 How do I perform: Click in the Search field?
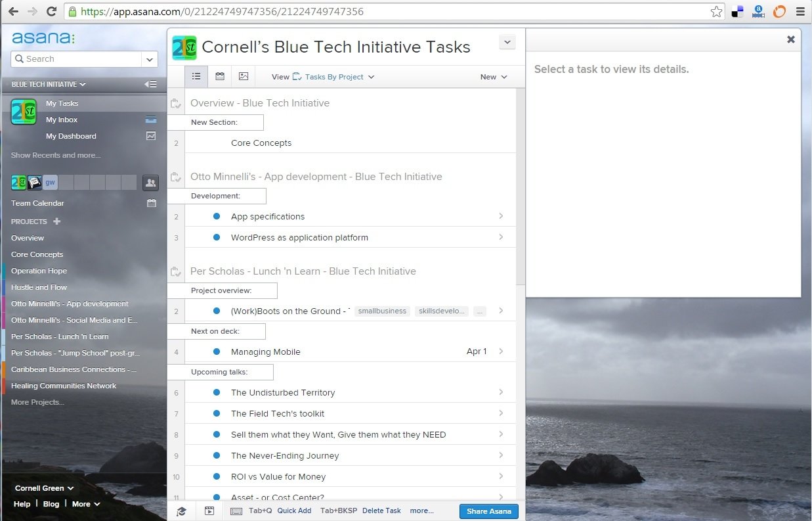click(76, 59)
